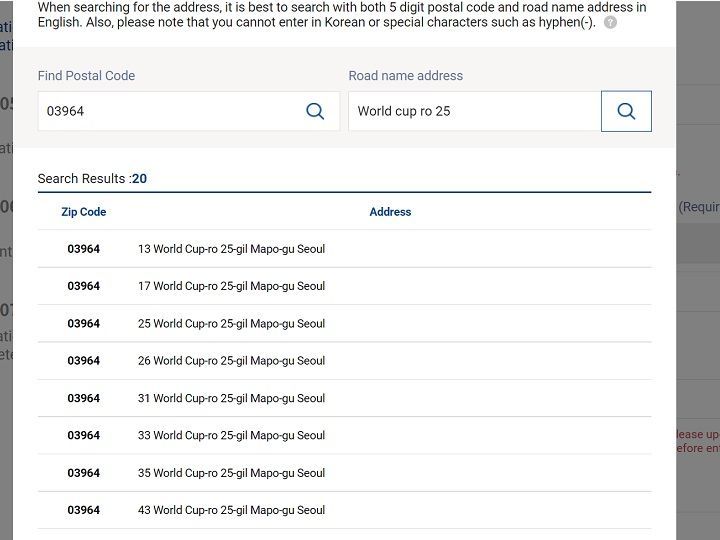The width and height of the screenshot is (720, 540).
Task: Open the help question mark tooltip icon
Action: (x=610, y=22)
